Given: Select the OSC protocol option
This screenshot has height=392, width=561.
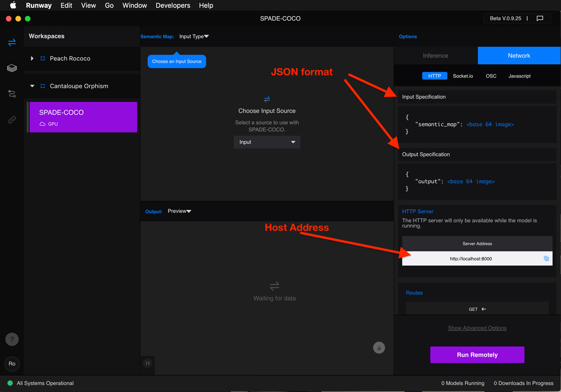Looking at the screenshot, I should point(491,76).
